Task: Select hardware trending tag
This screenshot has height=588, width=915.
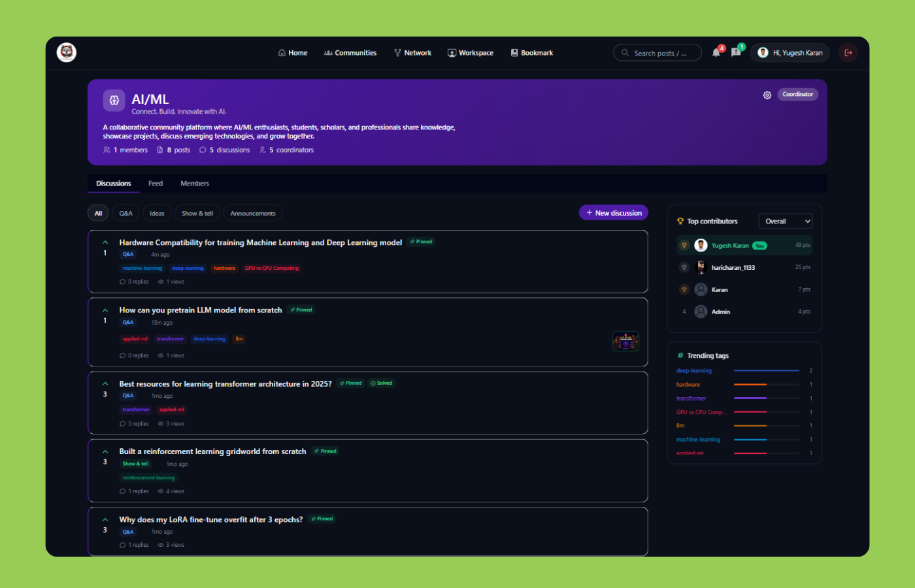Action: click(688, 385)
